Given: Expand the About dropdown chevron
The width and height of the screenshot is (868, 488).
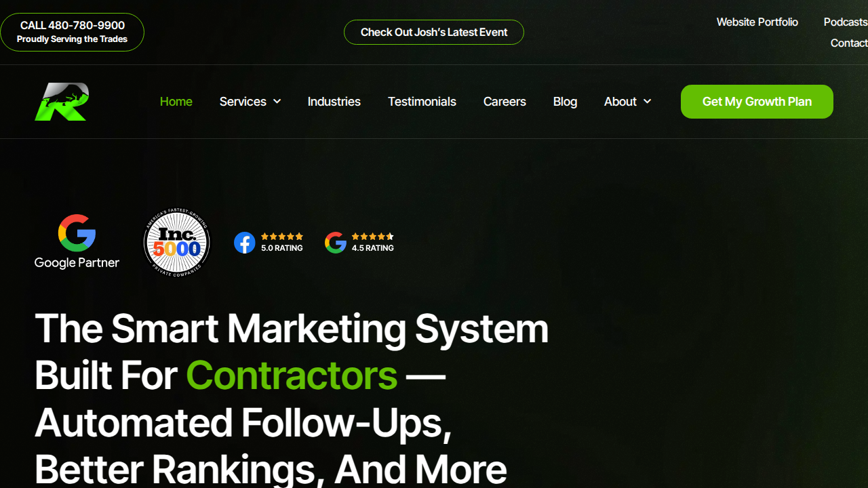Looking at the screenshot, I should (647, 102).
